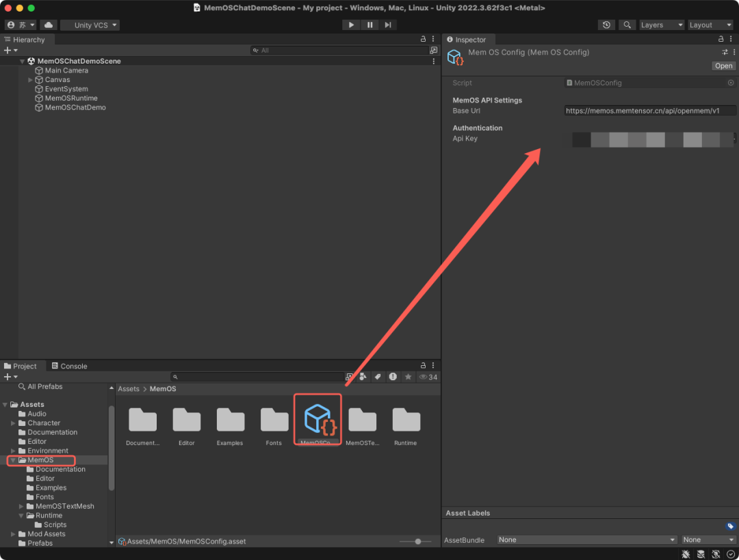
Task: Click the blue Asset Labels tag icon
Action: click(x=731, y=526)
